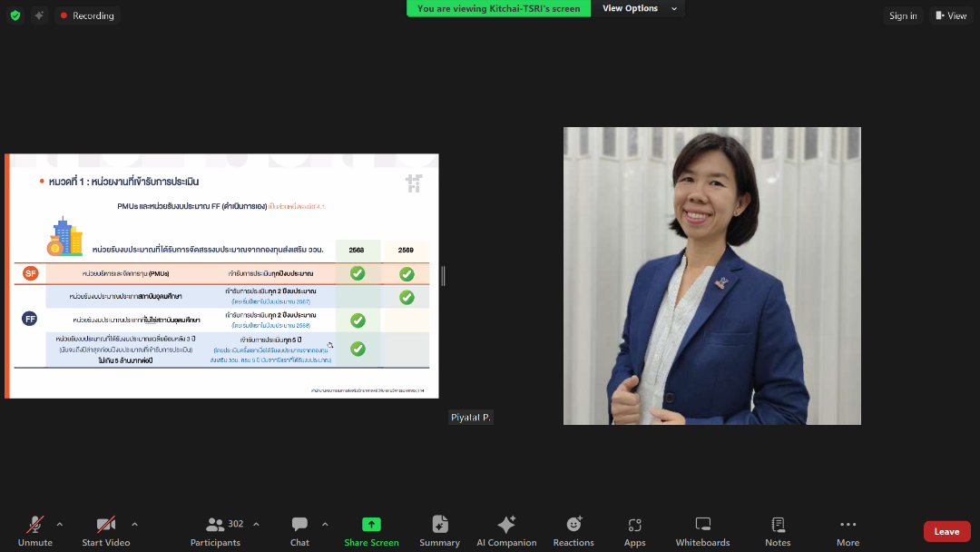Open the More menu in toolbar
The image size is (980, 552).
coord(848,531)
